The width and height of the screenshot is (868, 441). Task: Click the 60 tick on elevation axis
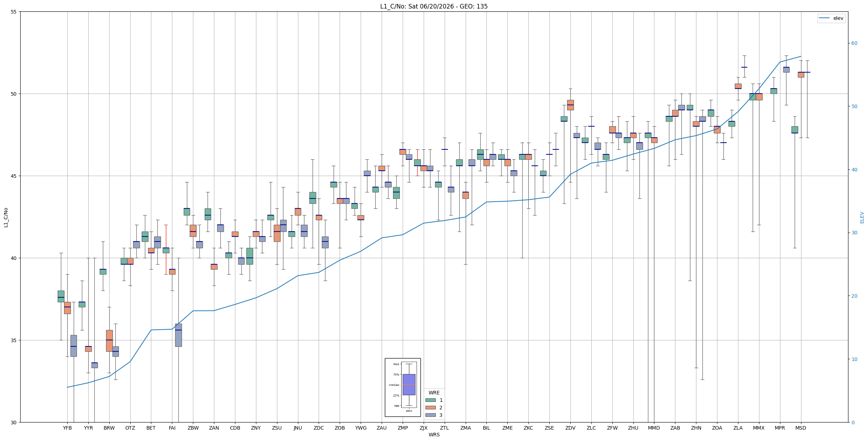[854, 43]
